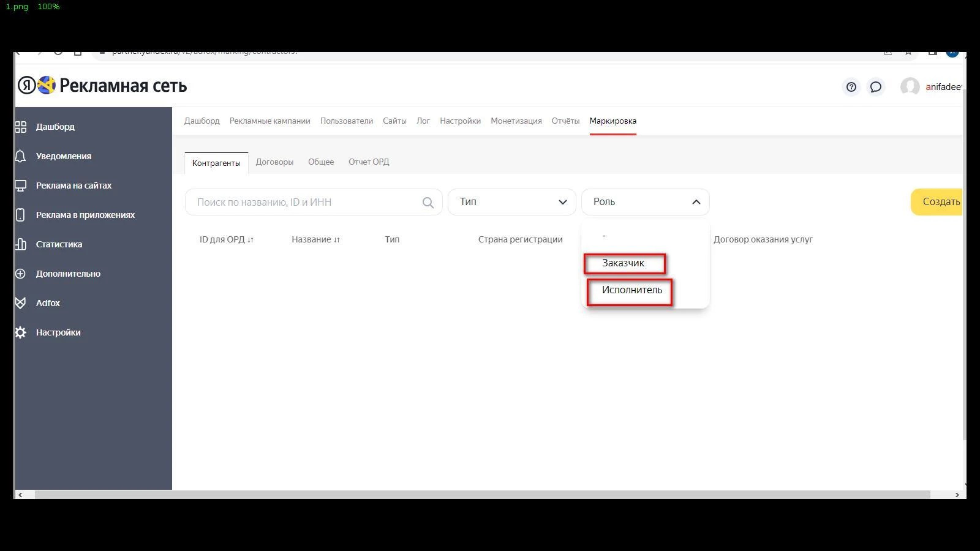Sort by the Название sort arrows
The image size is (980, 551).
point(337,240)
